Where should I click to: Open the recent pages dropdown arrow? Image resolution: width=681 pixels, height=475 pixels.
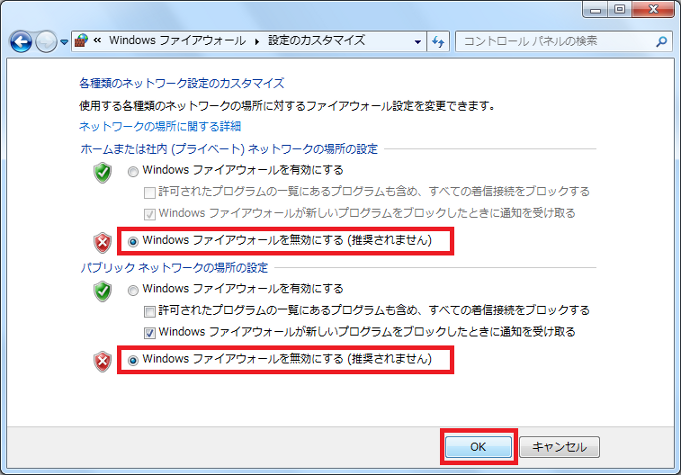tap(65, 42)
